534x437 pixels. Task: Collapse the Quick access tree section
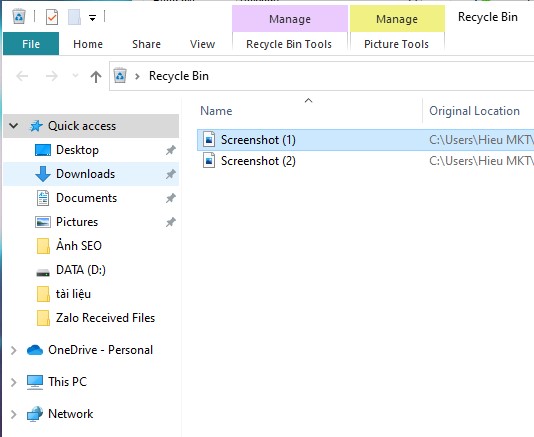[14, 126]
